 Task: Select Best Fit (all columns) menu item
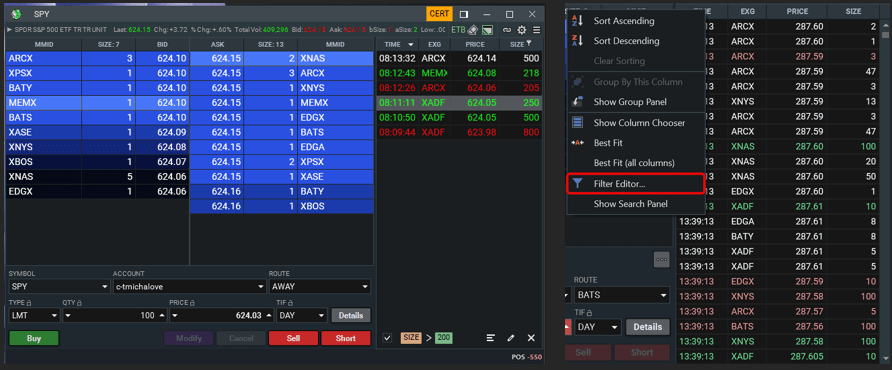(634, 163)
